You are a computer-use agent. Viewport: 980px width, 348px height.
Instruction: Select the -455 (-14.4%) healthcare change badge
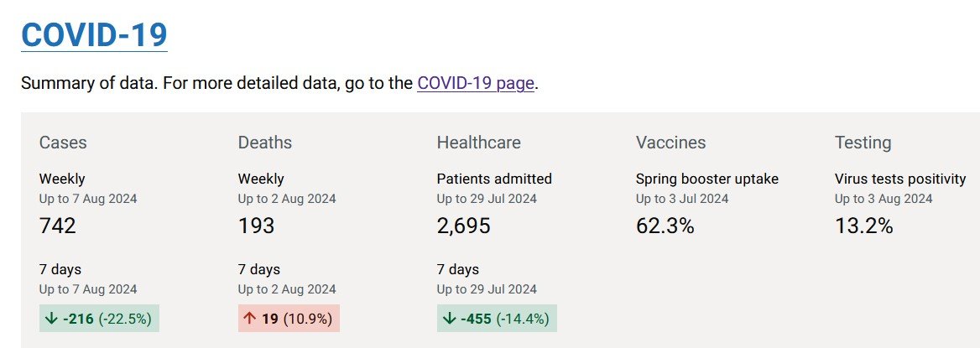[497, 319]
